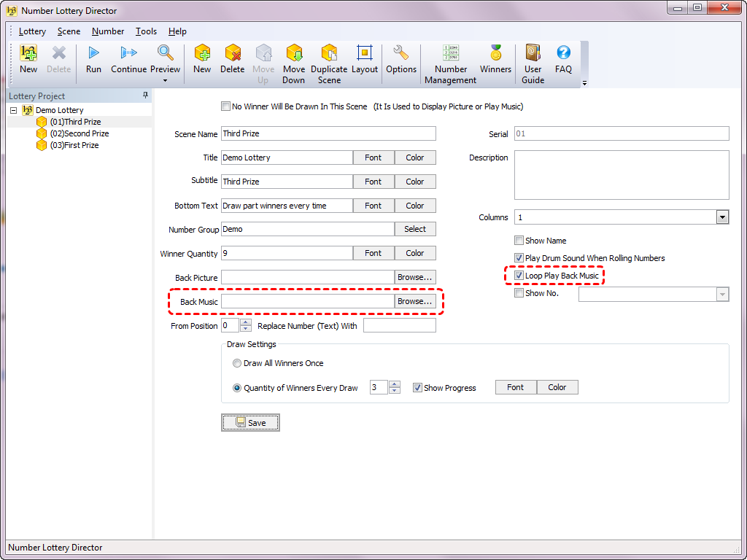
Task: Open the Preview dropdown arrow
Action: pyautogui.click(x=166, y=80)
